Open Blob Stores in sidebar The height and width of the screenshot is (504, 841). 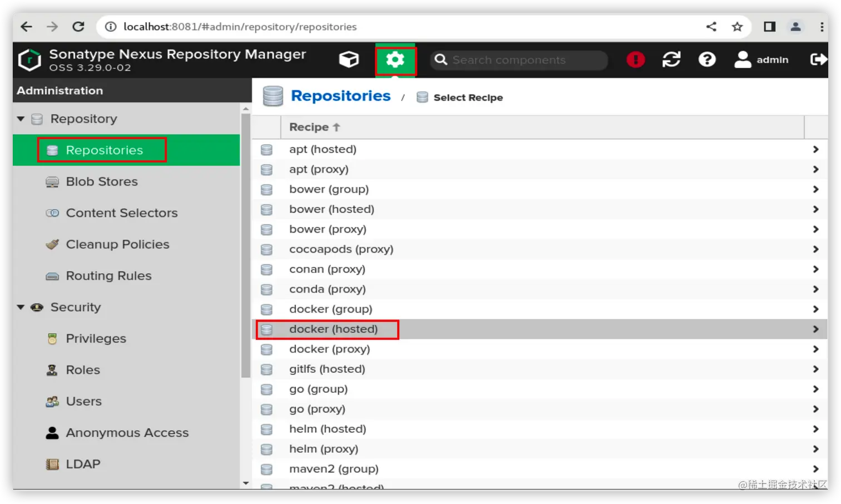click(126, 181)
